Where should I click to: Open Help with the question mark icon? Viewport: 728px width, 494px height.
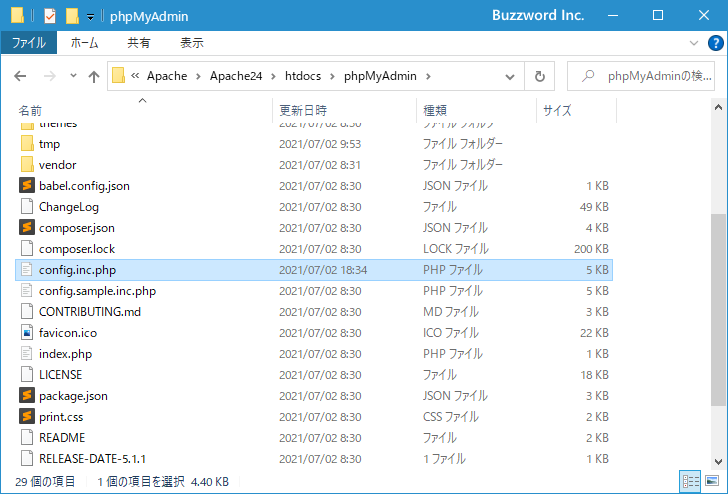pos(715,43)
